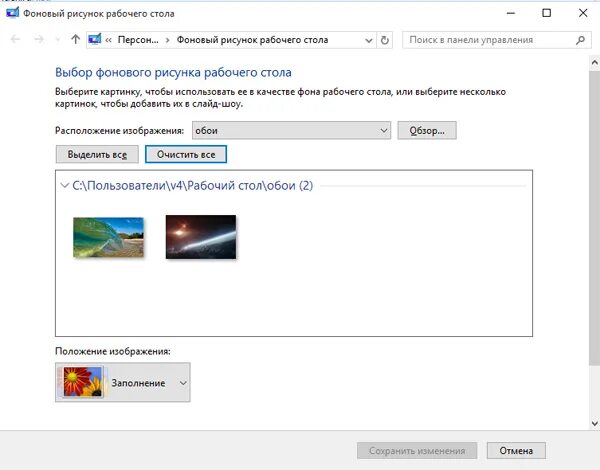Click the search magnifier icon
This screenshot has width=600, height=470.
coord(580,40)
